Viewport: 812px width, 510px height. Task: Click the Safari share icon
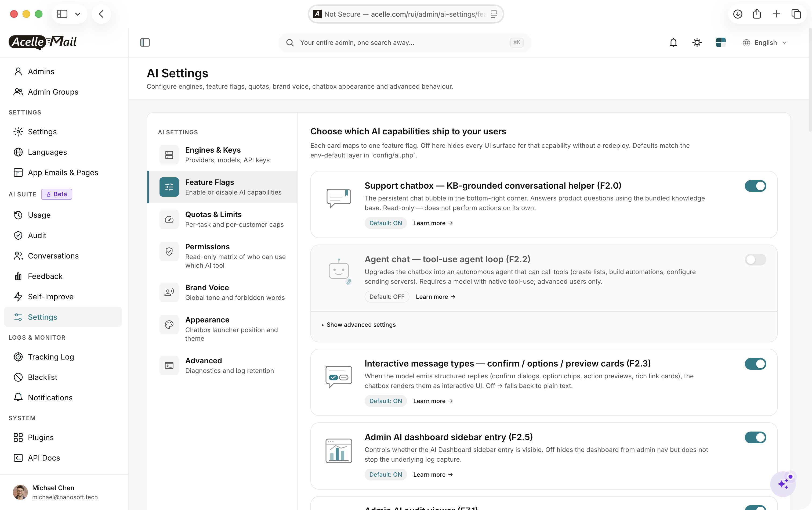(x=757, y=14)
